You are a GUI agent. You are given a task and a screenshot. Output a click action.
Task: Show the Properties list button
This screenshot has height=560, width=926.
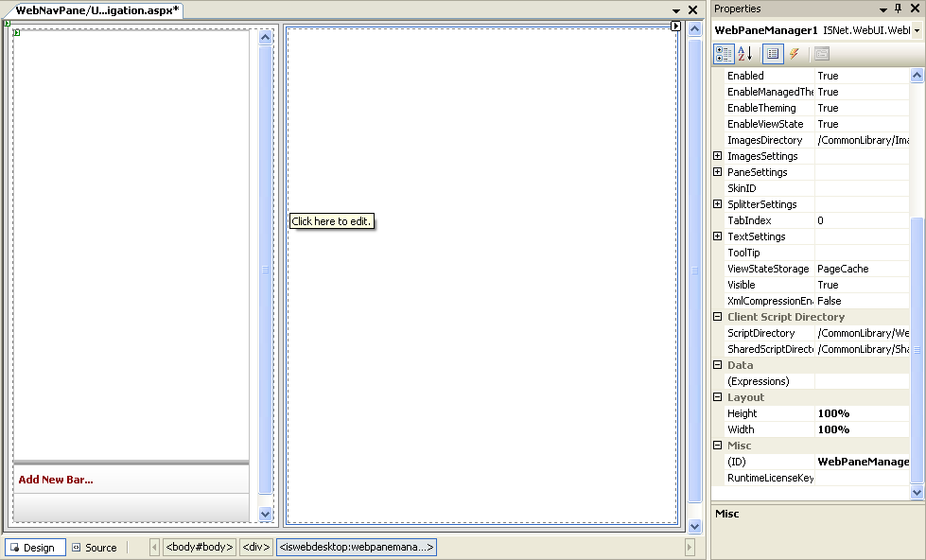tap(773, 54)
